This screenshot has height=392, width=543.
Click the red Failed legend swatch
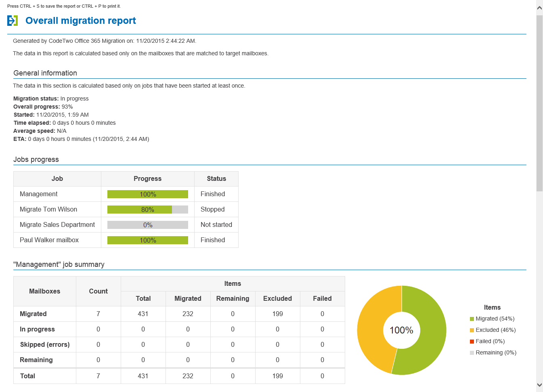point(472,342)
